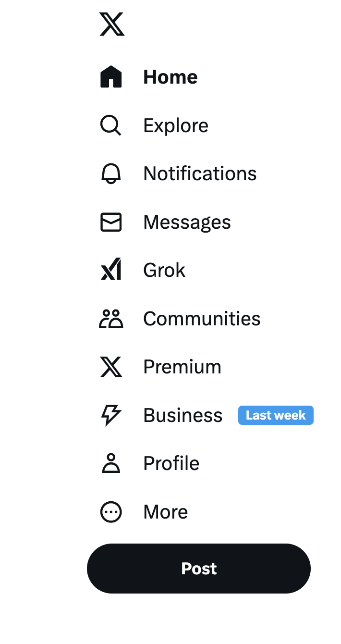
Task: Launch Grok via its slash logo icon
Action: click(111, 270)
